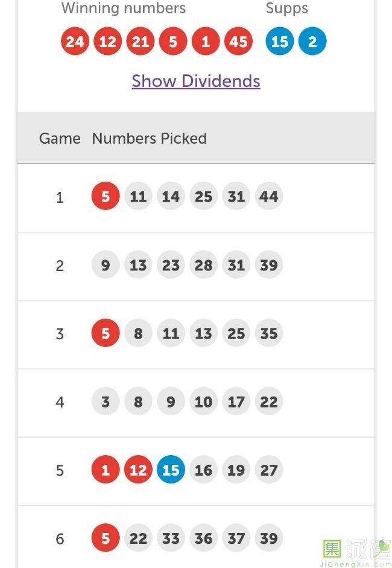Click blue supplementary ball 2

click(x=312, y=42)
